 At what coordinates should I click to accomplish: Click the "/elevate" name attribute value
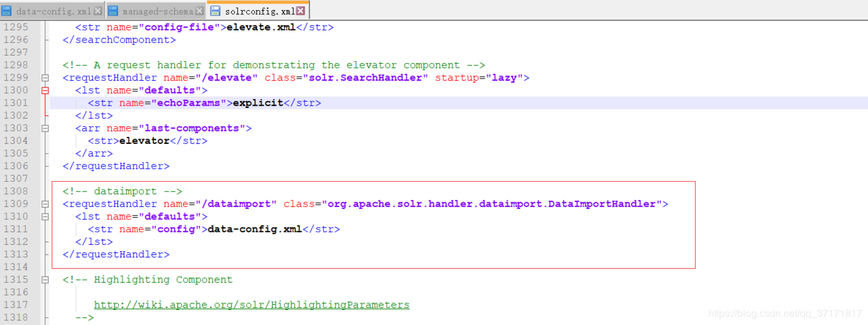coord(226,78)
